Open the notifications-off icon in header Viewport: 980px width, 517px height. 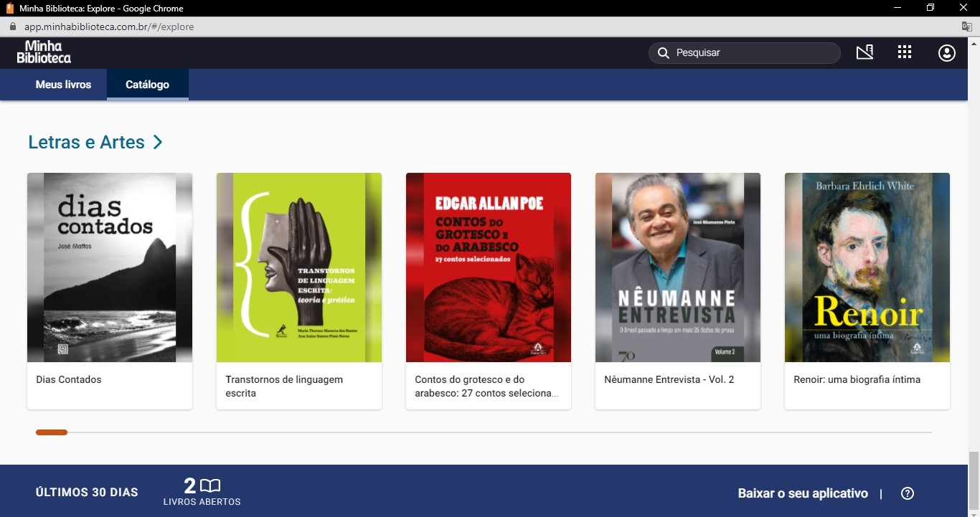[864, 52]
